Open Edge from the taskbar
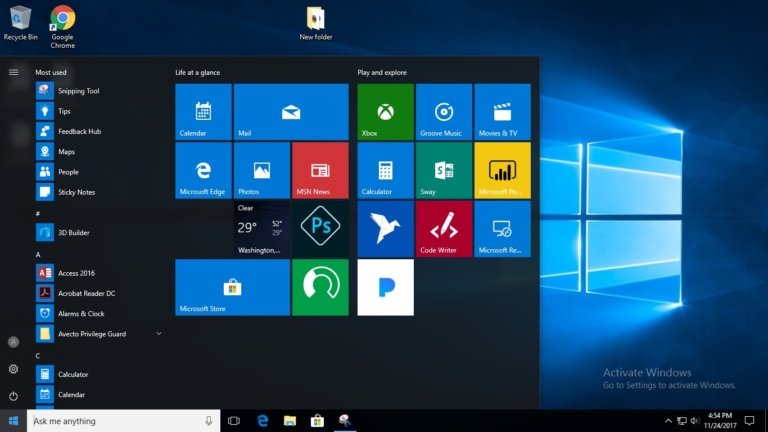The width and height of the screenshot is (768, 432). (263, 421)
